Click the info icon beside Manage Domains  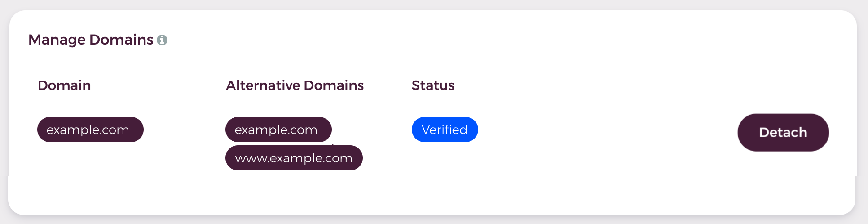point(162,40)
